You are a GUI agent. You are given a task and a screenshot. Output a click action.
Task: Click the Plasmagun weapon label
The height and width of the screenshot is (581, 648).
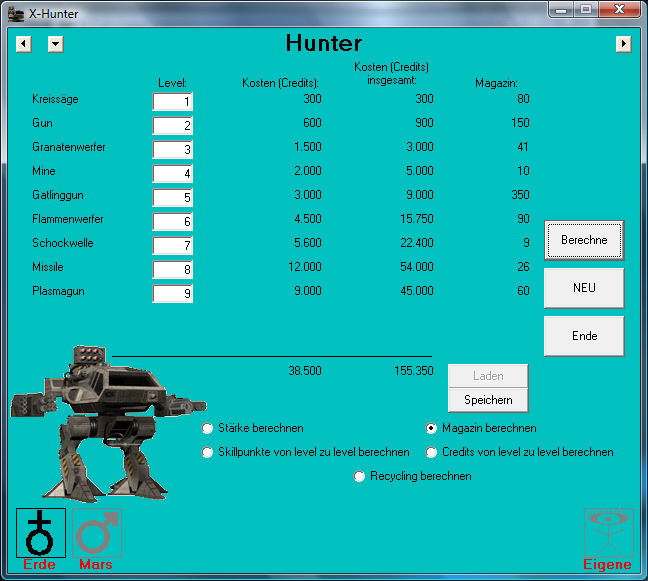pos(58,291)
